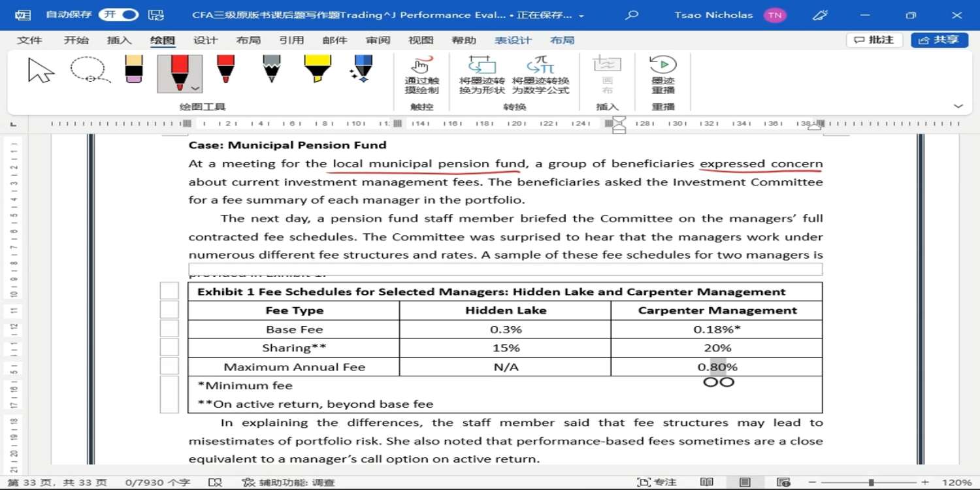Click the heading 'Case: Municipal Pension Fund'
This screenshot has height=490, width=980.
pos(287,145)
